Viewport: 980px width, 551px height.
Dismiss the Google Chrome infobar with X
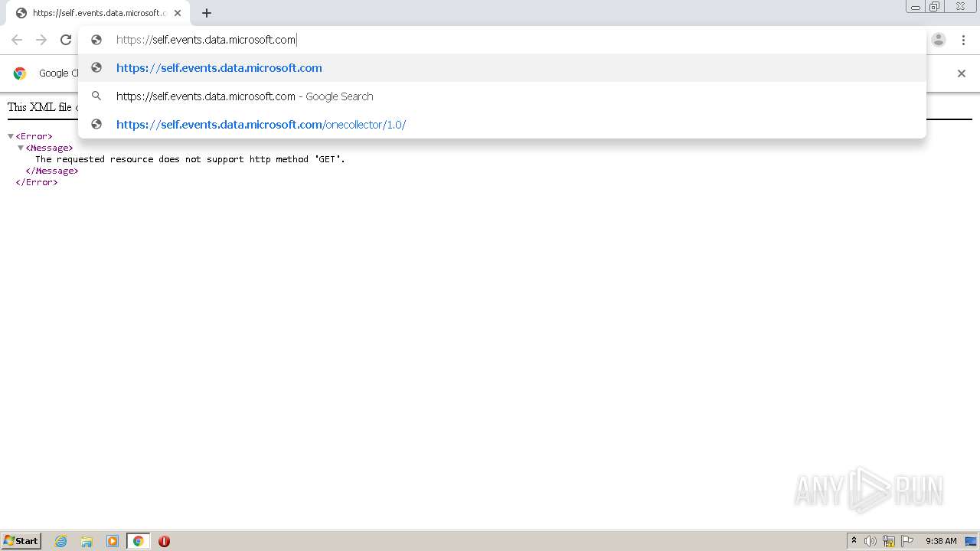962,73
